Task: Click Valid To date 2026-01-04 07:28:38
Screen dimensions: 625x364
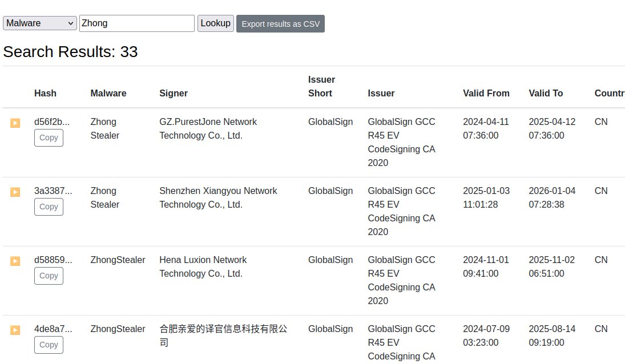Action: pos(552,197)
